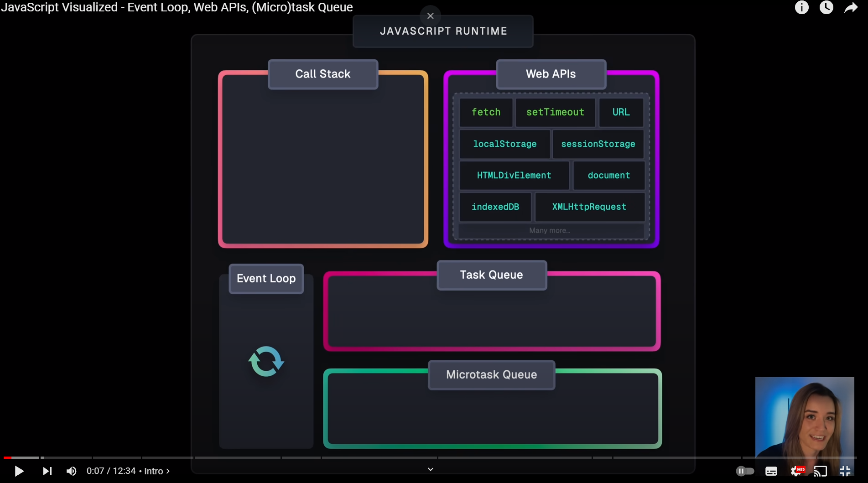Toggle the autoplay switch
Viewport: 868px width, 483px height.
[745, 471]
